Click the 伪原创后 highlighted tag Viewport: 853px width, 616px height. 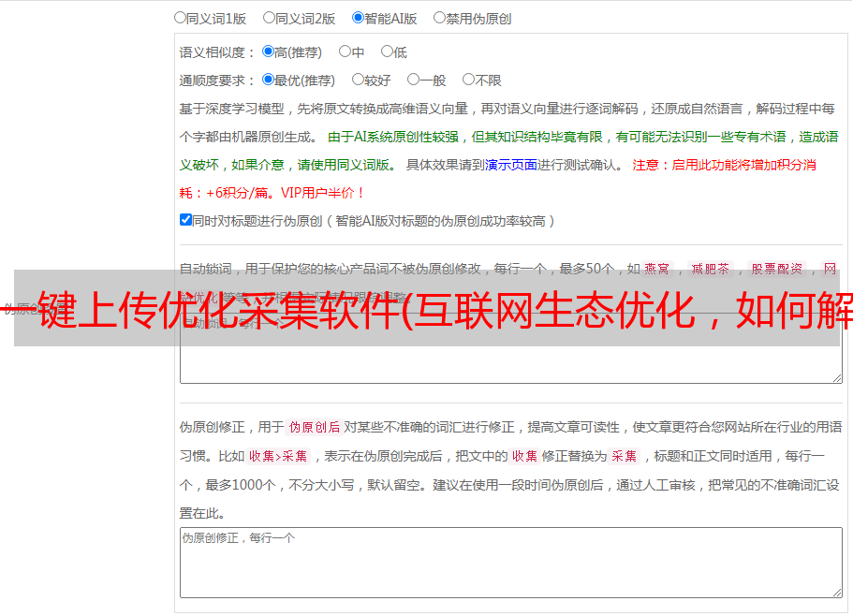pos(315,427)
